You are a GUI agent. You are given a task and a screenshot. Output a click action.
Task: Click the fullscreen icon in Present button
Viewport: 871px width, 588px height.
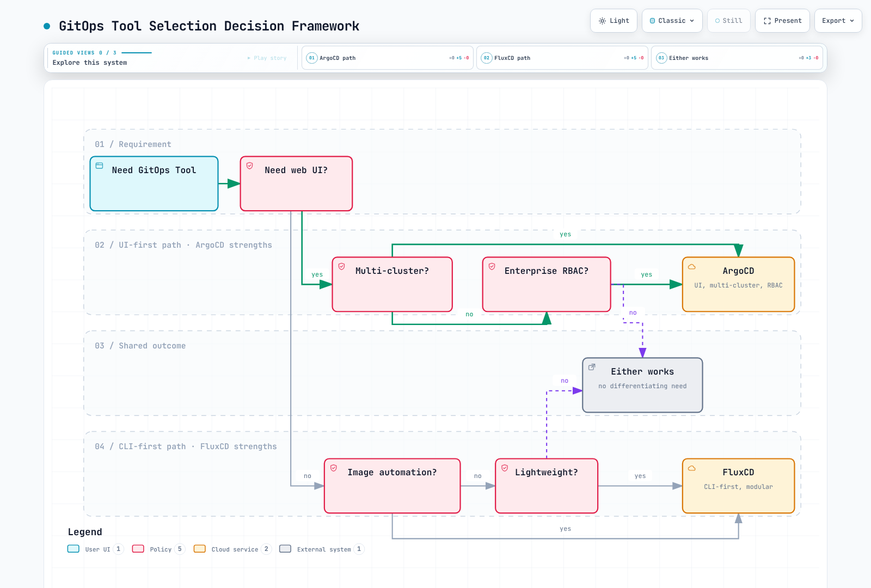click(767, 21)
